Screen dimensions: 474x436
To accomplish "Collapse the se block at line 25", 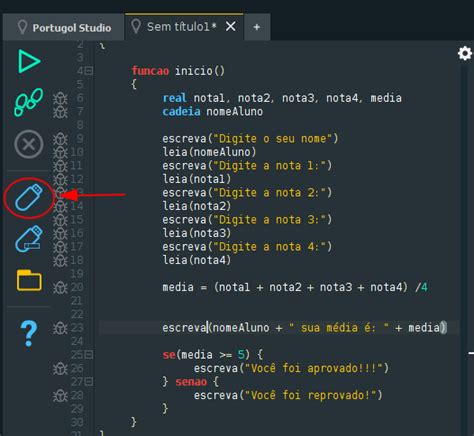I will pos(89,355).
